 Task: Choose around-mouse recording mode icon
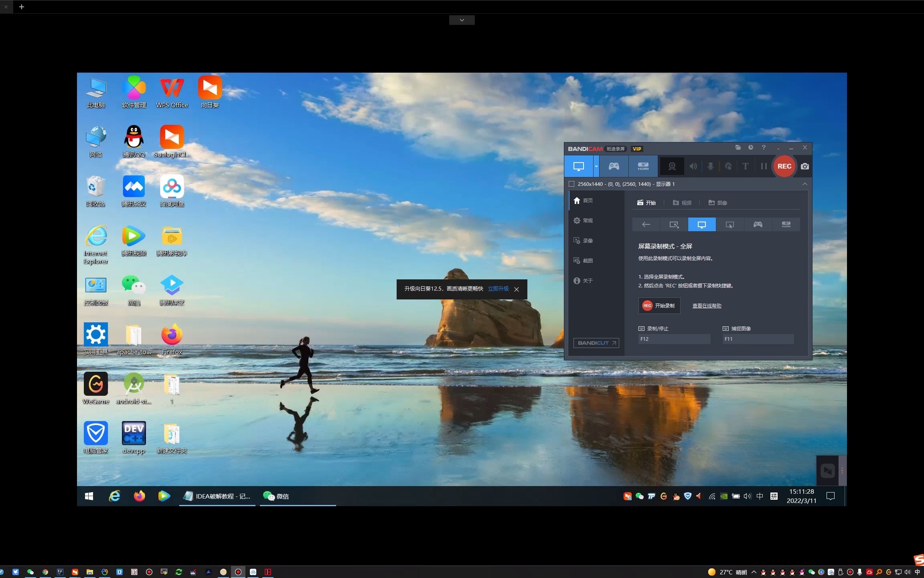click(x=729, y=225)
